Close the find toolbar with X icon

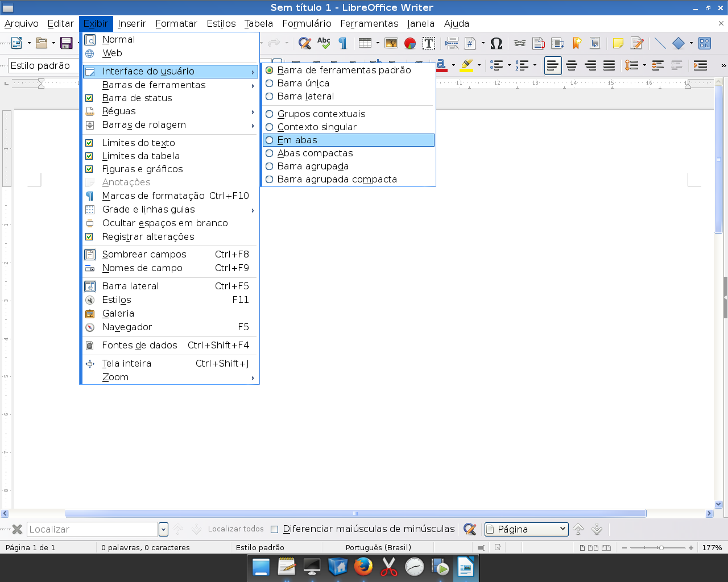17,529
